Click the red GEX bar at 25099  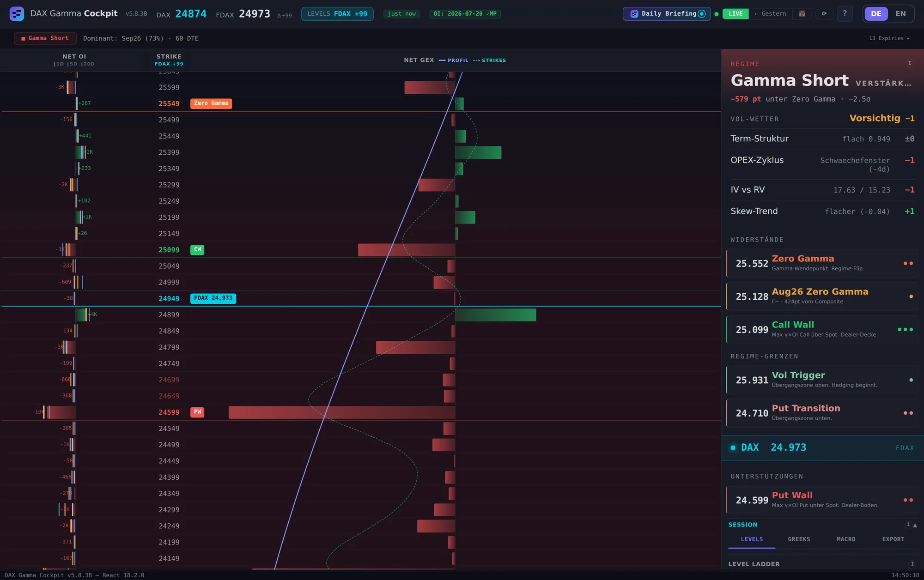[x=407, y=250]
